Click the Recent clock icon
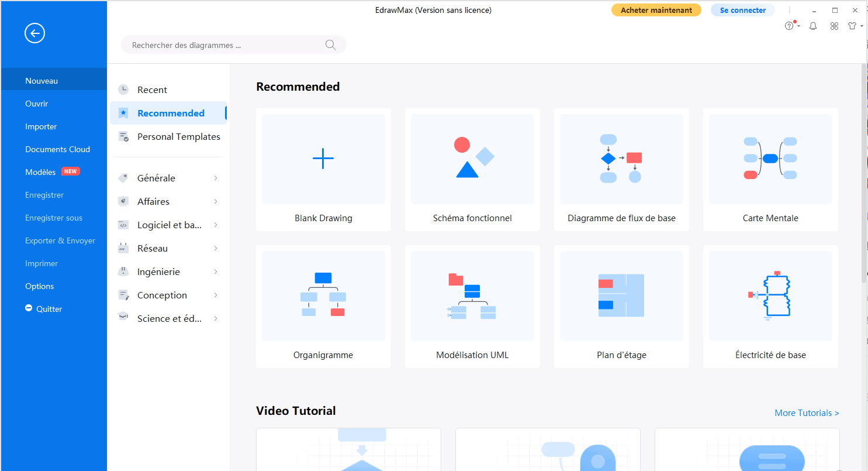The image size is (868, 471). pos(123,90)
